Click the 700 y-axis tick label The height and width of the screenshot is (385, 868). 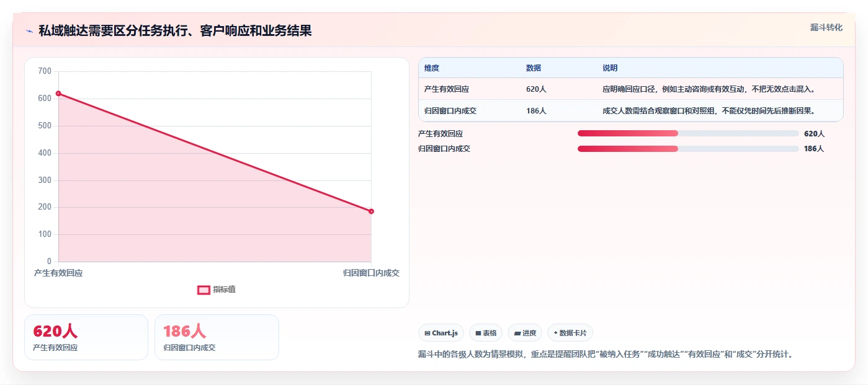coord(45,71)
